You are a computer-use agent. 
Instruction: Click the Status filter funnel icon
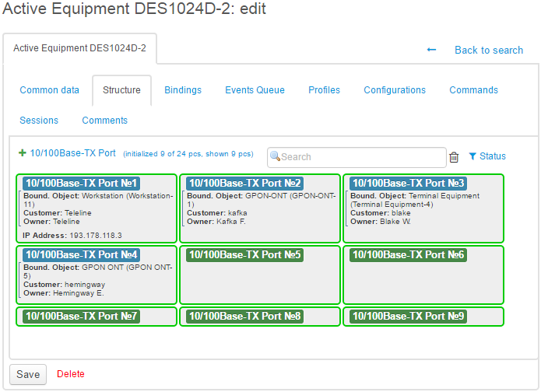[472, 156]
